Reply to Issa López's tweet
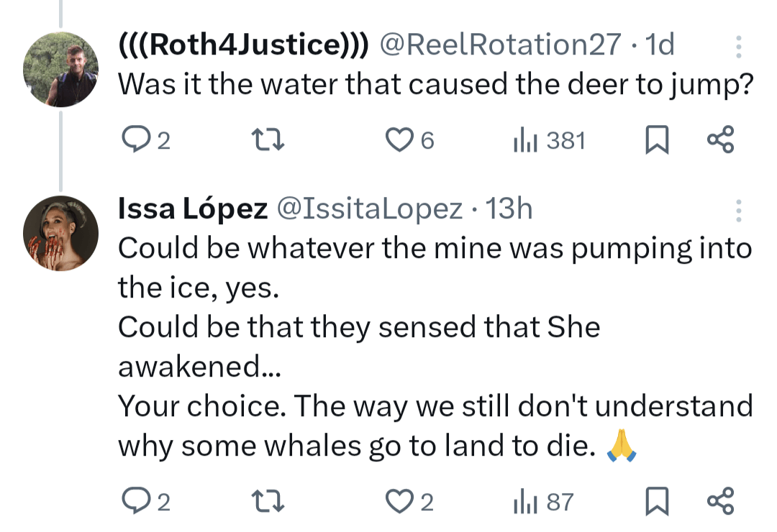777x532 pixels. pyautogui.click(x=134, y=502)
